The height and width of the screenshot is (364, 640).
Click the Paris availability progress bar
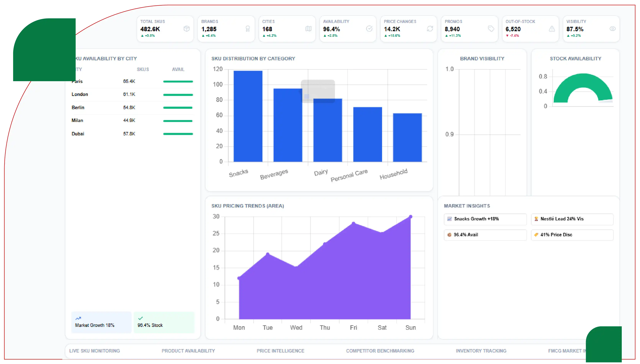pos(178,82)
